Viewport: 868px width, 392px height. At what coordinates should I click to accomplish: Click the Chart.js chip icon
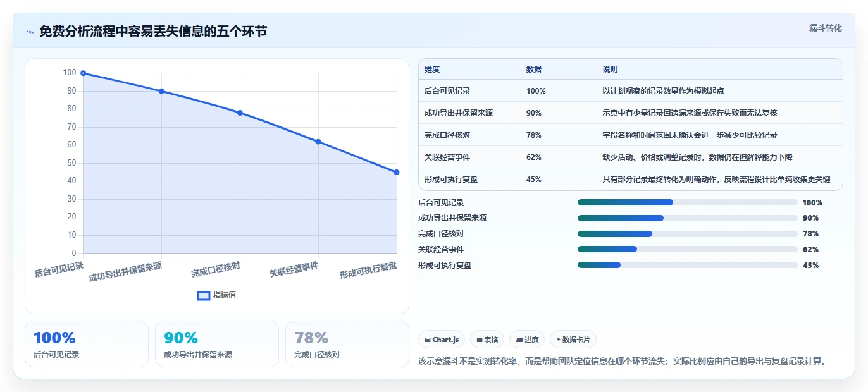pos(428,340)
